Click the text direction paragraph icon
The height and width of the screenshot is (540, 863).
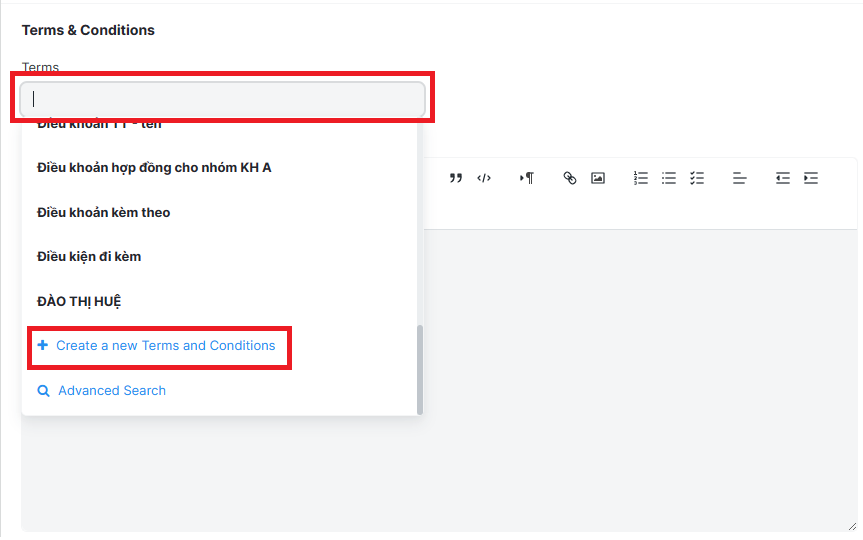[526, 178]
